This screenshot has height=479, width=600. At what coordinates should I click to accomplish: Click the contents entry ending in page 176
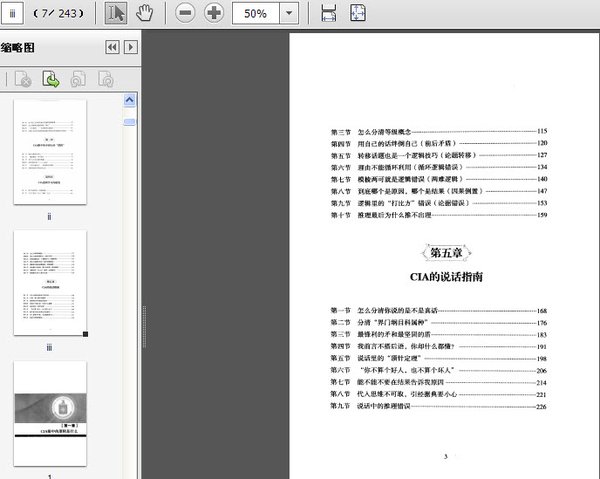tap(439, 323)
